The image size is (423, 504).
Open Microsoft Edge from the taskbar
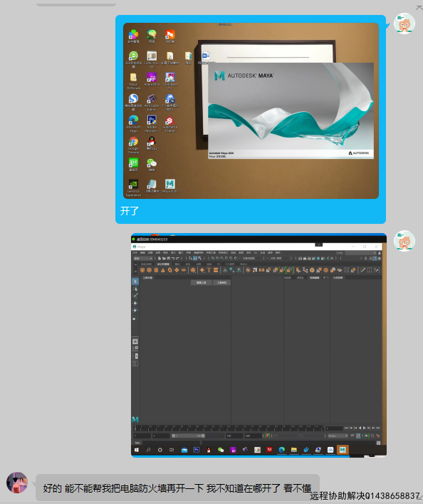(x=282, y=450)
